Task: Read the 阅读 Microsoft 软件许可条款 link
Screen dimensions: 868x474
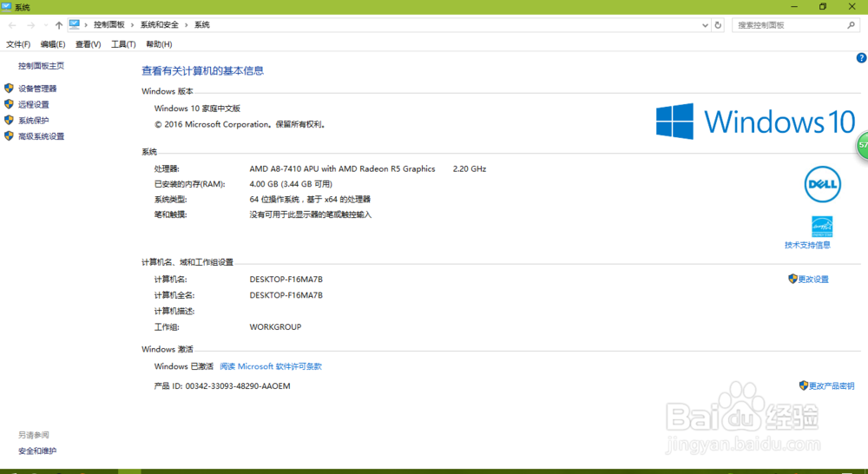Action: pos(271,366)
